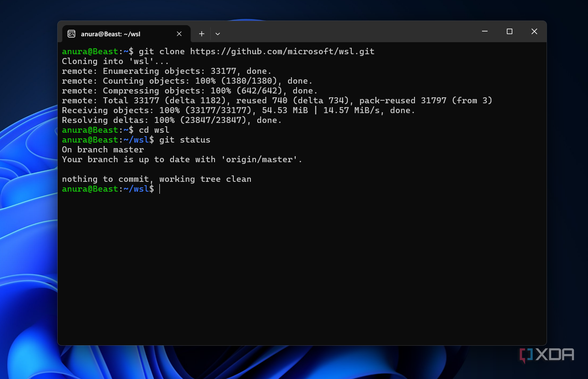Click the "Your branch is up to date" line
Image resolution: width=588 pixels, height=379 pixels.
click(x=182, y=160)
